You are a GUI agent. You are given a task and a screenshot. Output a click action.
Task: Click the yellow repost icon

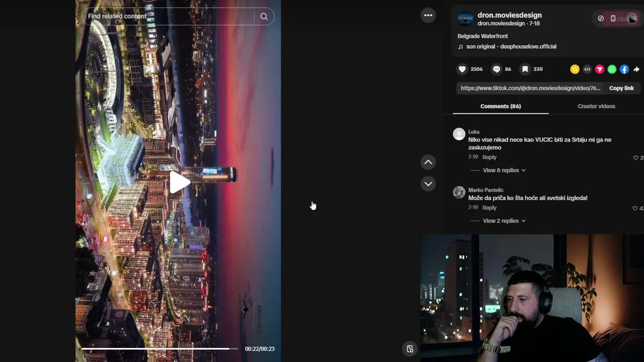575,69
